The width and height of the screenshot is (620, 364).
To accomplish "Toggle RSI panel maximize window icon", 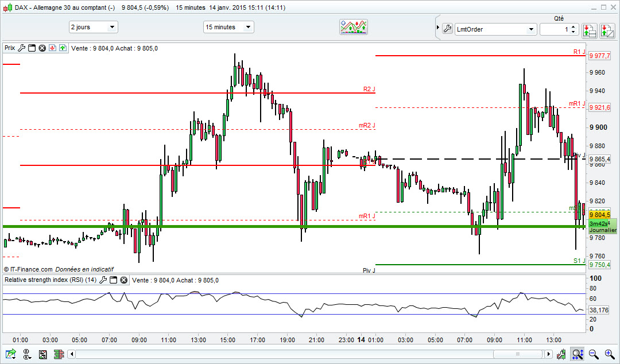I will coord(113,280).
